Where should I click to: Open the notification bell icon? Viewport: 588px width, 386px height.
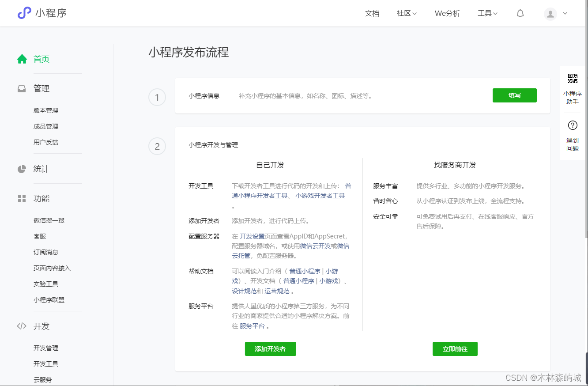click(x=520, y=13)
